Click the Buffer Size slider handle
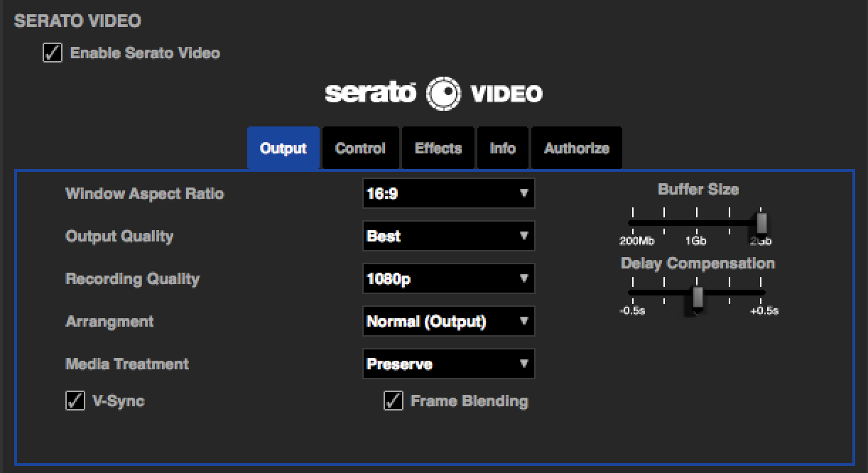Screen dimensions: 868x473 762,222
